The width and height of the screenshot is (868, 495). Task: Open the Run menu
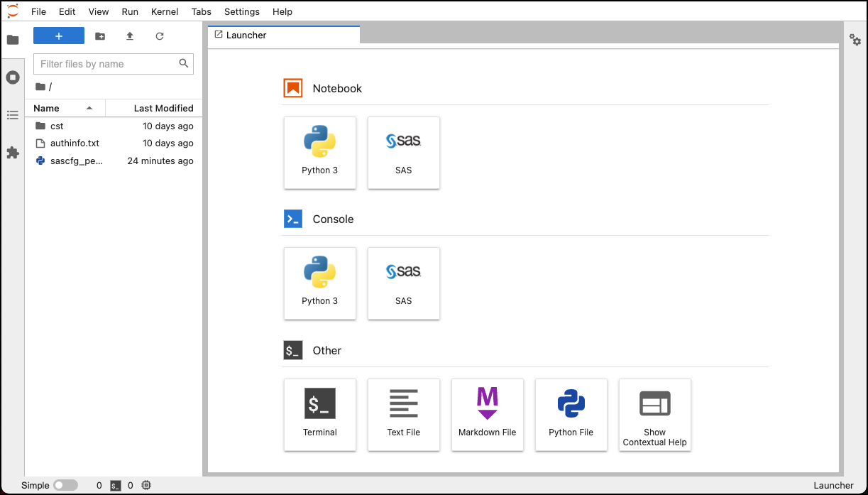pos(130,11)
